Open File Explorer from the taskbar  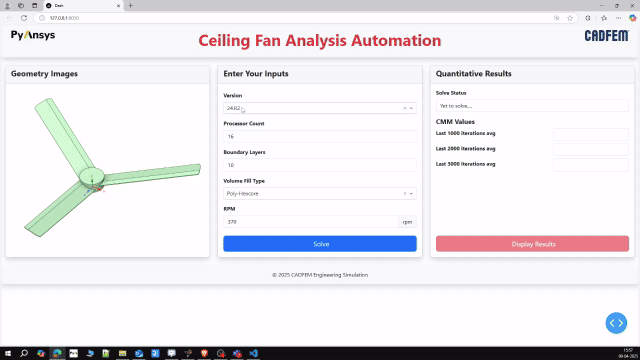[122, 353]
